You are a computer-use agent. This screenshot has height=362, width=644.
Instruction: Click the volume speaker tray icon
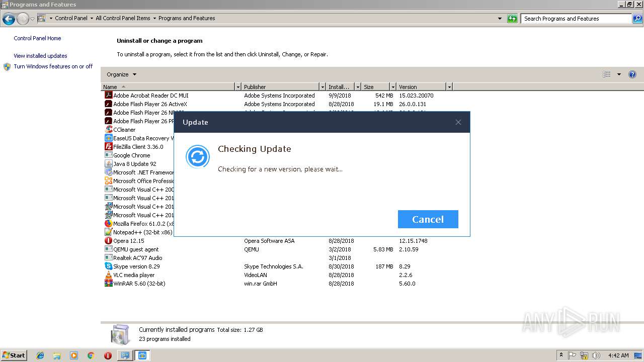point(596,355)
